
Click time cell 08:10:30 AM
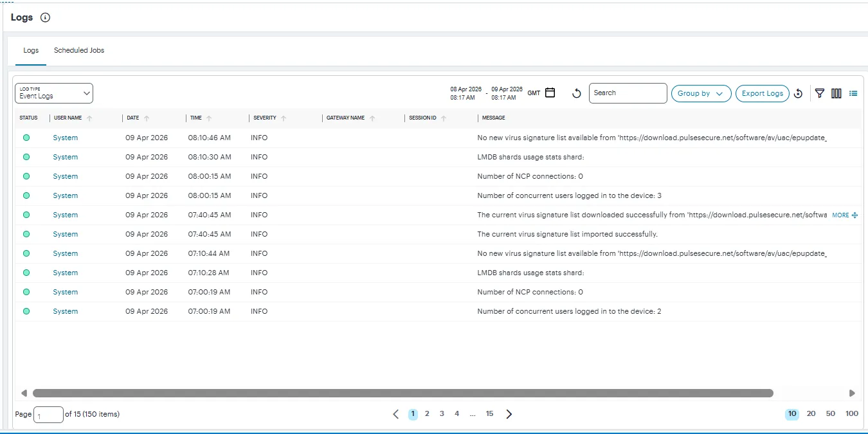(210, 157)
